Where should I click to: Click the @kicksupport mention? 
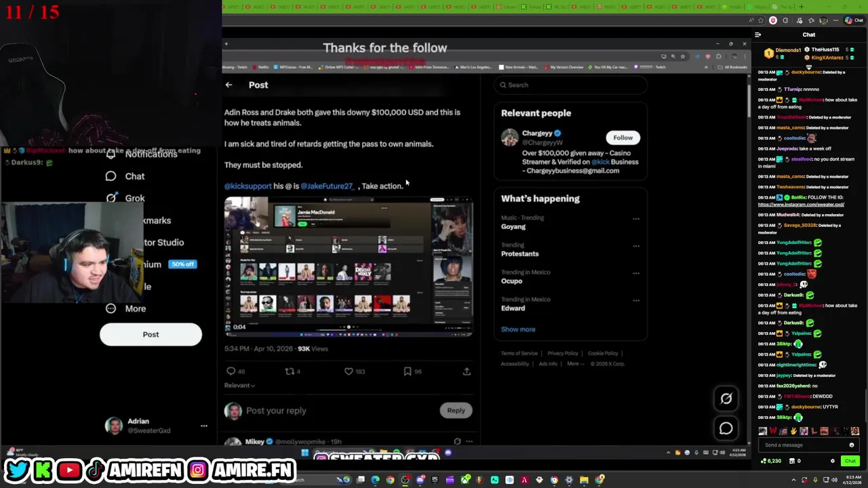point(248,186)
